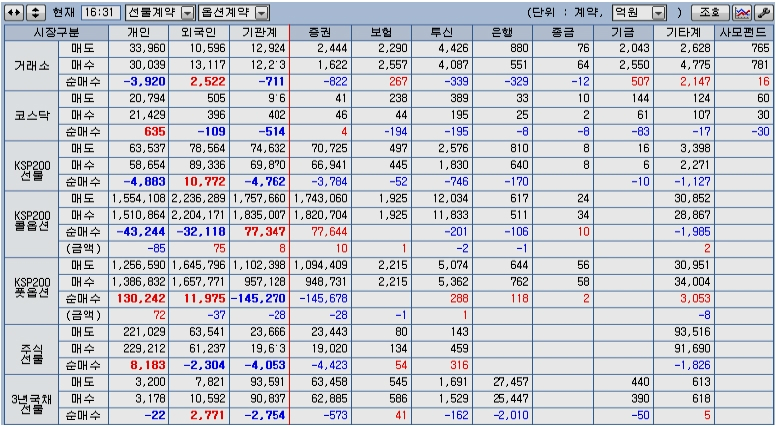The image size is (776, 428).
Task: Expand the 옵션계약 dropdown arrow
Action: (263, 13)
